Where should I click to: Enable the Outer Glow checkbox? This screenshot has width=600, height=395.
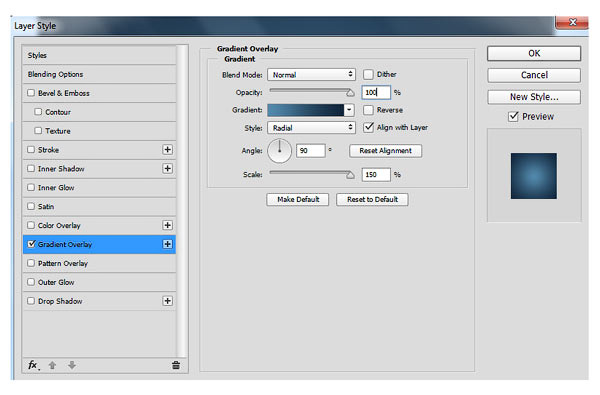click(31, 282)
